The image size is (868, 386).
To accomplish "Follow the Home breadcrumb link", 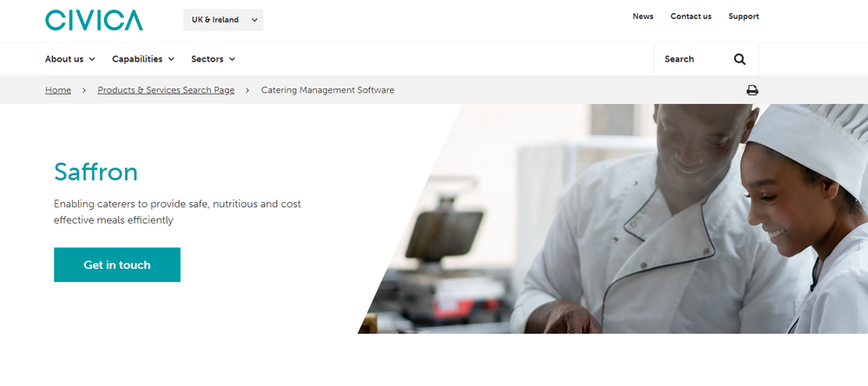I will (x=58, y=89).
